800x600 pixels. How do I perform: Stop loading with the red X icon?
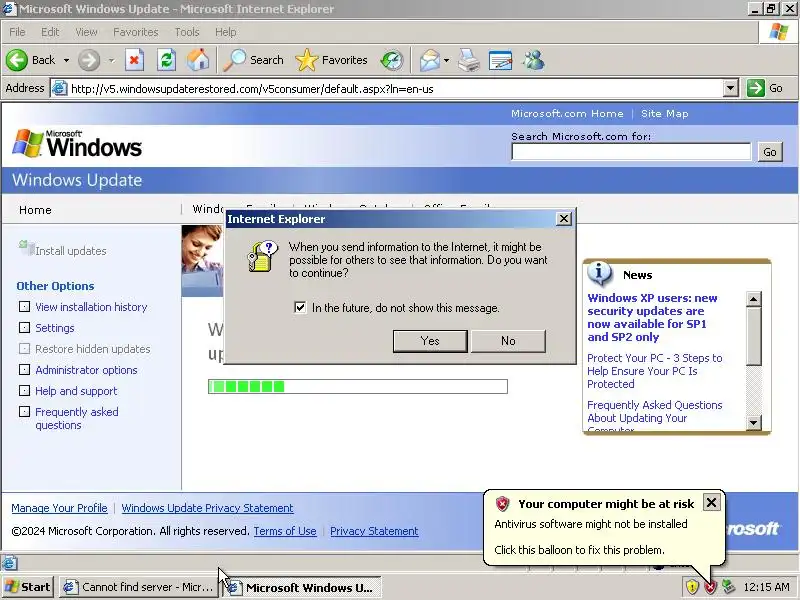(134, 60)
